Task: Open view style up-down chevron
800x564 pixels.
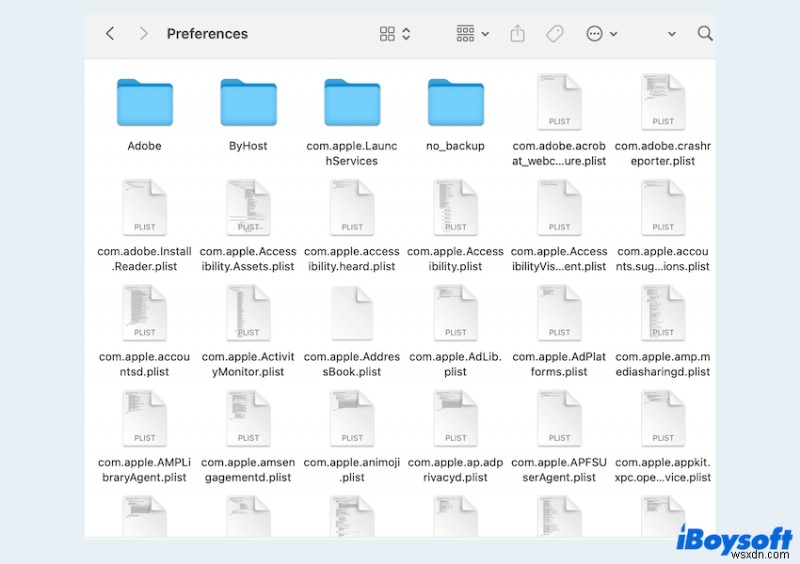Action: pyautogui.click(x=407, y=34)
